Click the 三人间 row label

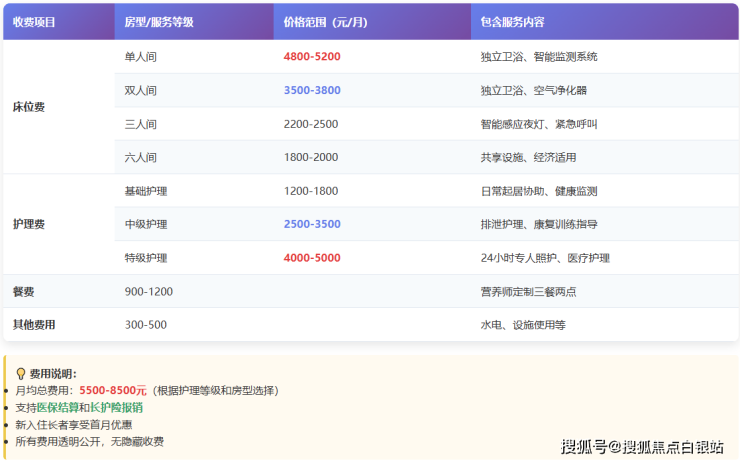point(140,124)
